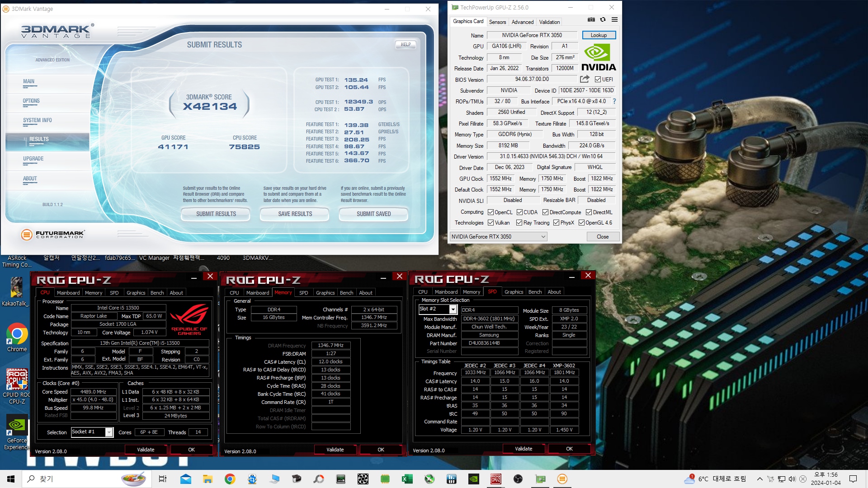The width and height of the screenshot is (868, 488).
Task: Open the Socket #1 selection dropdown
Action: point(92,432)
